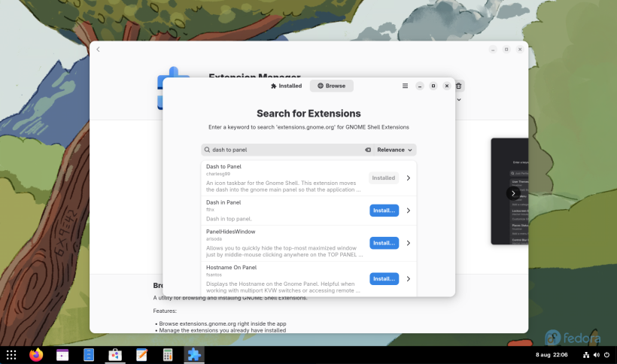Select the Dash to Panel result title
The width and height of the screenshot is (617, 364).
click(x=223, y=167)
